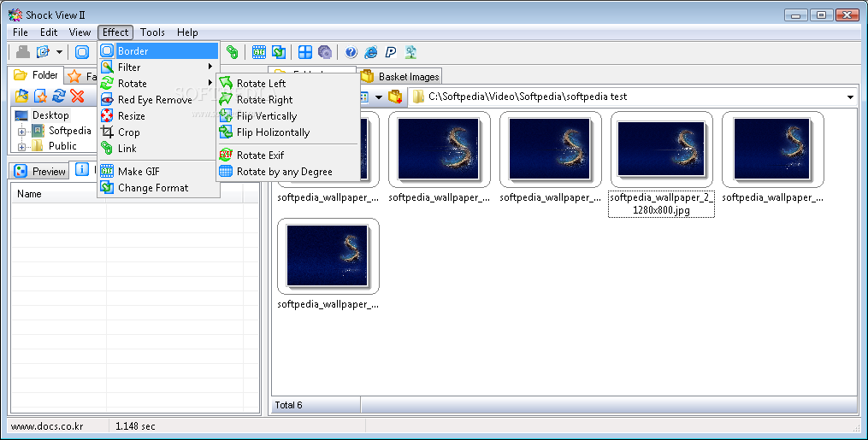Click the Change Format icon in the toolbar

point(279,52)
